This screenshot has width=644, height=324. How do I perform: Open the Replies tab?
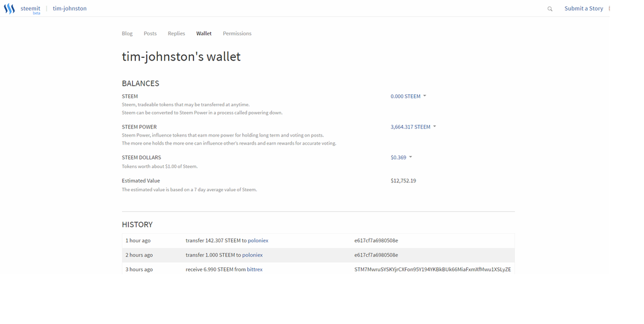176,33
